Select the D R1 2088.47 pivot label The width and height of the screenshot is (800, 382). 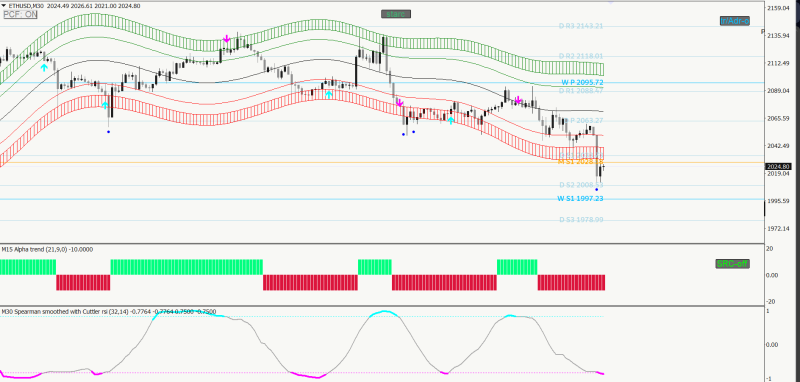click(x=581, y=91)
